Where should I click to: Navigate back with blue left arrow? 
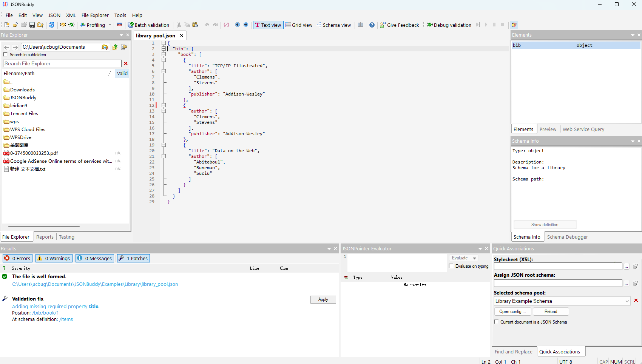tap(238, 25)
